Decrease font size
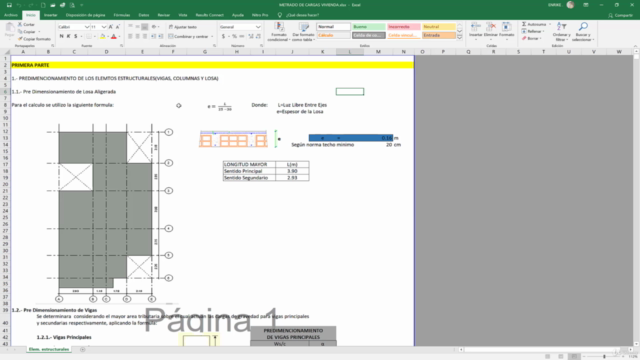The height and width of the screenshot is (360, 640). 118,27
